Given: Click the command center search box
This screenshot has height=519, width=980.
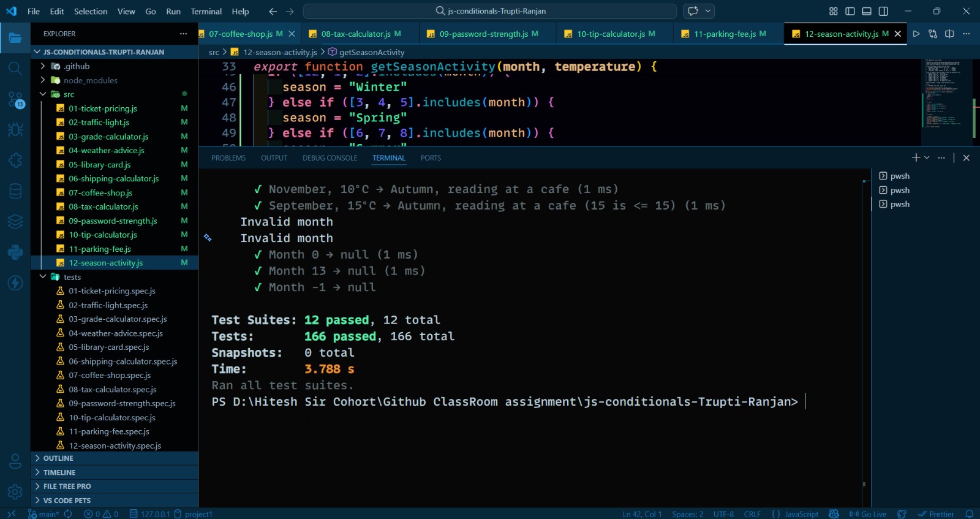Looking at the screenshot, I should [490, 11].
